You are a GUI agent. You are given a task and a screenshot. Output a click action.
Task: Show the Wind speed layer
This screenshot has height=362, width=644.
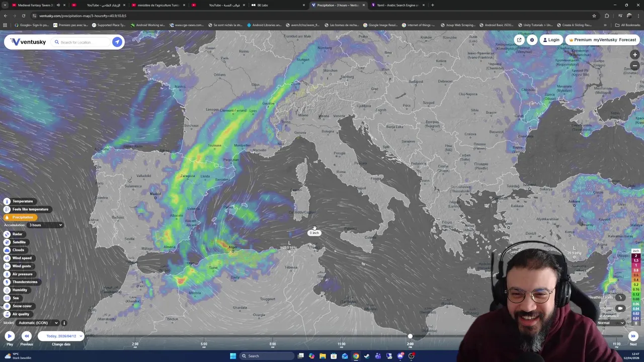tap(18, 258)
